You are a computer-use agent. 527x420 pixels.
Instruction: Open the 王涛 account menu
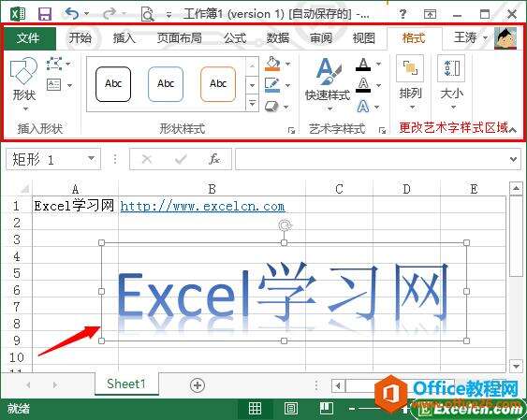pos(470,37)
